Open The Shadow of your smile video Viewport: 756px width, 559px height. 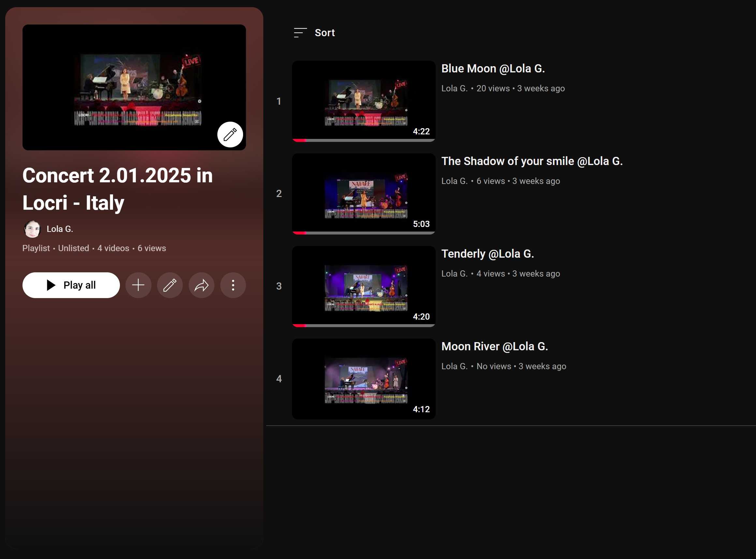(531, 161)
